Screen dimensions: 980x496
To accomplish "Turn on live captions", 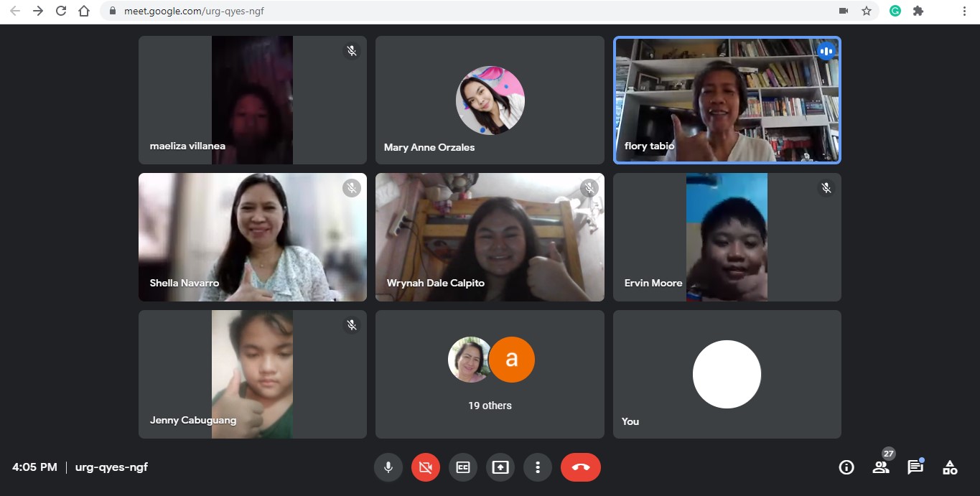I will [462, 467].
